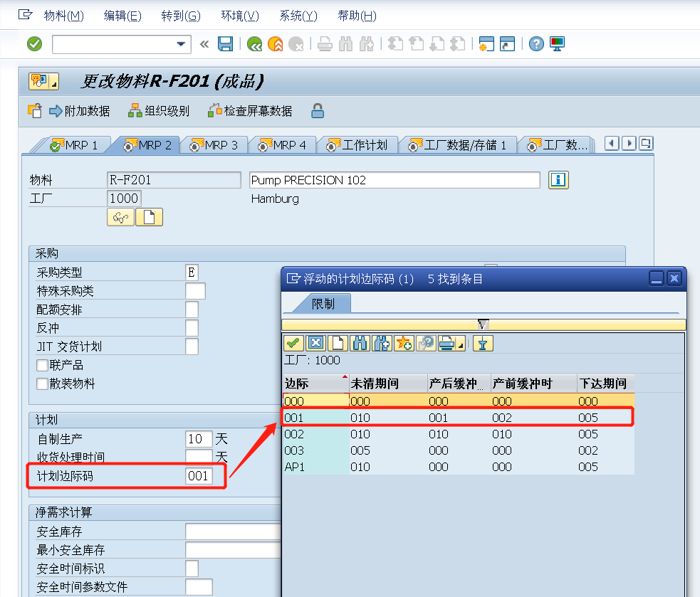Click the lock icon below the title bar
The width and height of the screenshot is (700, 597).
pos(318,110)
